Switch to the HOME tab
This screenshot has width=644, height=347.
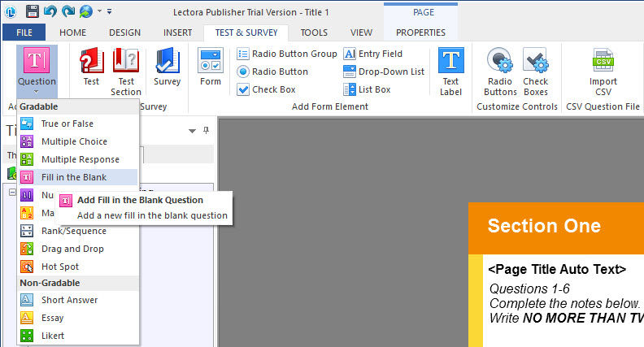pyautogui.click(x=72, y=33)
